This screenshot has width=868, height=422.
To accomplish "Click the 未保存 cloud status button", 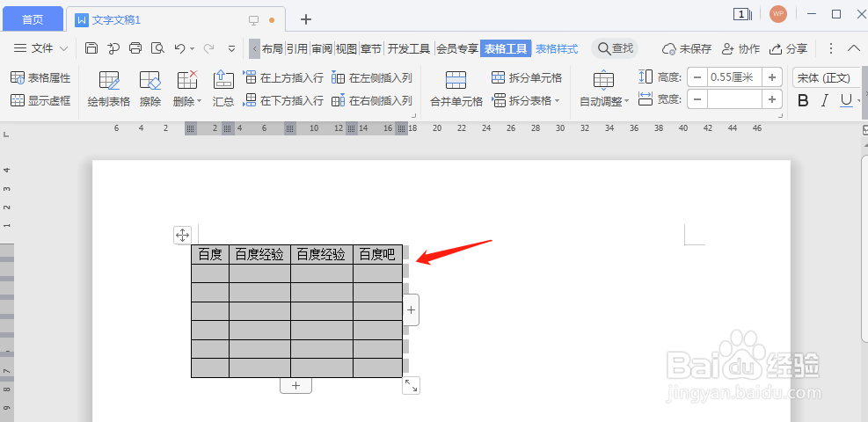I will tap(687, 48).
